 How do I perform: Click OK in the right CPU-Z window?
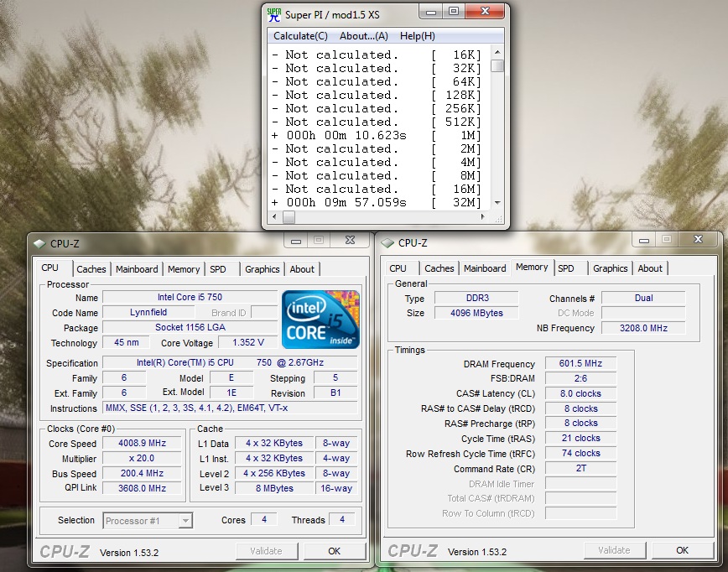[x=682, y=550]
